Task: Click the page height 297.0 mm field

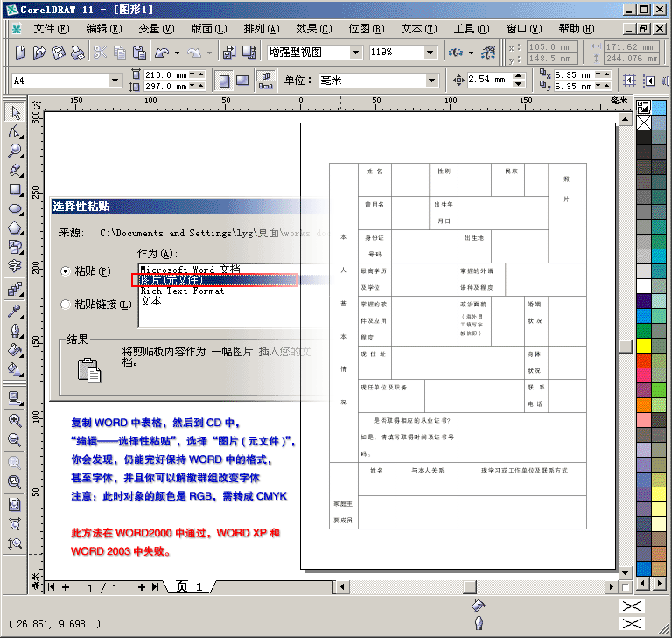Action: coord(166,86)
